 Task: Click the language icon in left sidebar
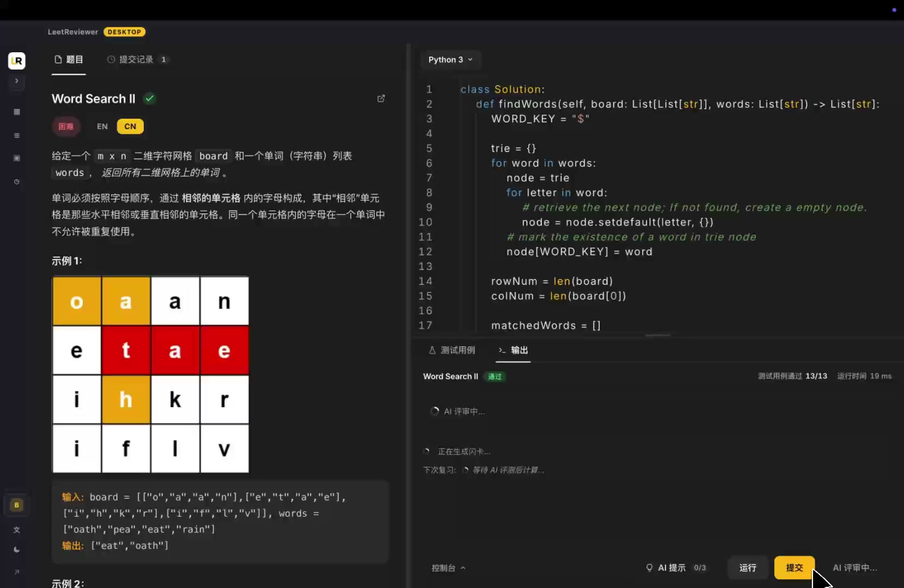[x=17, y=530]
